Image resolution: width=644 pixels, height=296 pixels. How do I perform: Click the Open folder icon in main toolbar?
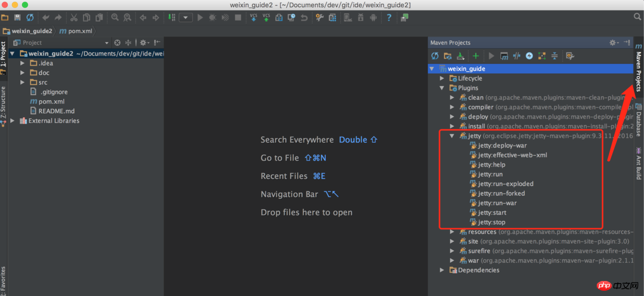pyautogui.click(x=6, y=18)
